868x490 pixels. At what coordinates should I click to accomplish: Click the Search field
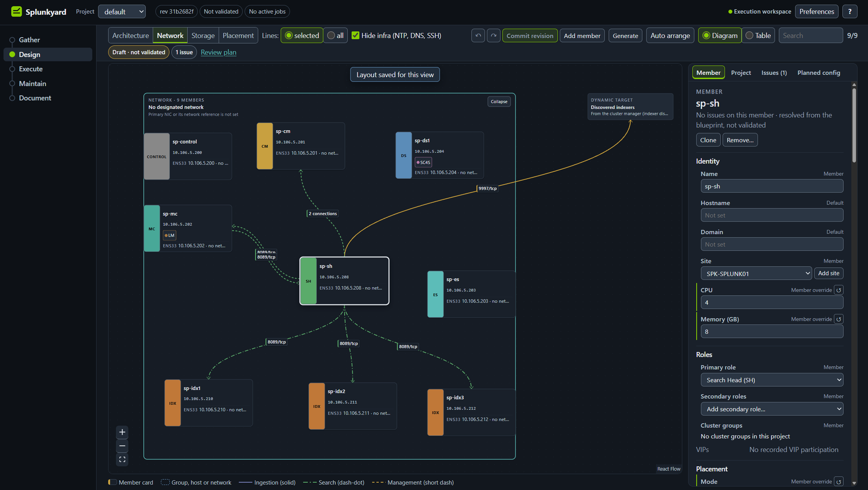[x=811, y=36]
